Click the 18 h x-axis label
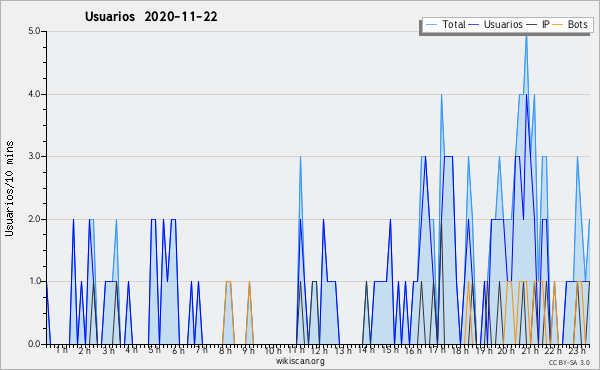Viewport: 600px width, 370px height. pos(460,350)
